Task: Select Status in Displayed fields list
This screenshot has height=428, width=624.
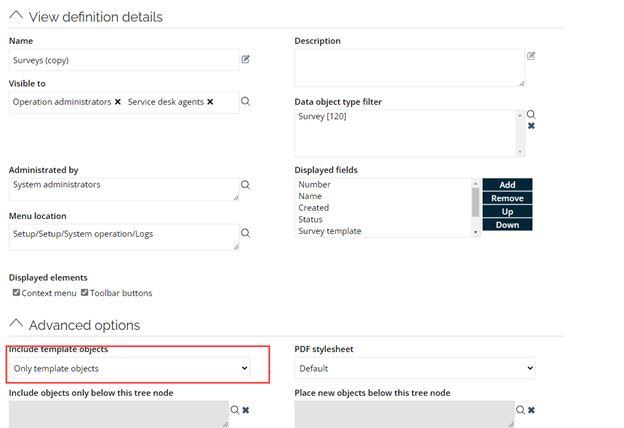Action: coord(310,219)
